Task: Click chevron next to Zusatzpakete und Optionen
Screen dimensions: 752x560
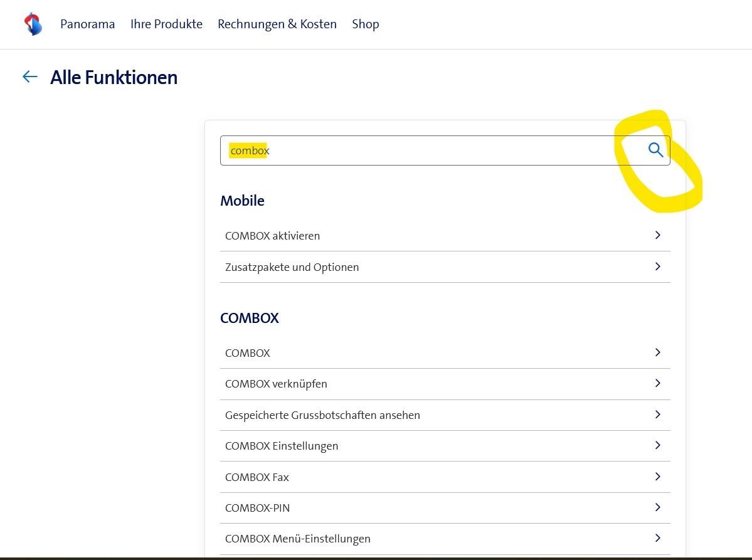Action: [x=657, y=267]
